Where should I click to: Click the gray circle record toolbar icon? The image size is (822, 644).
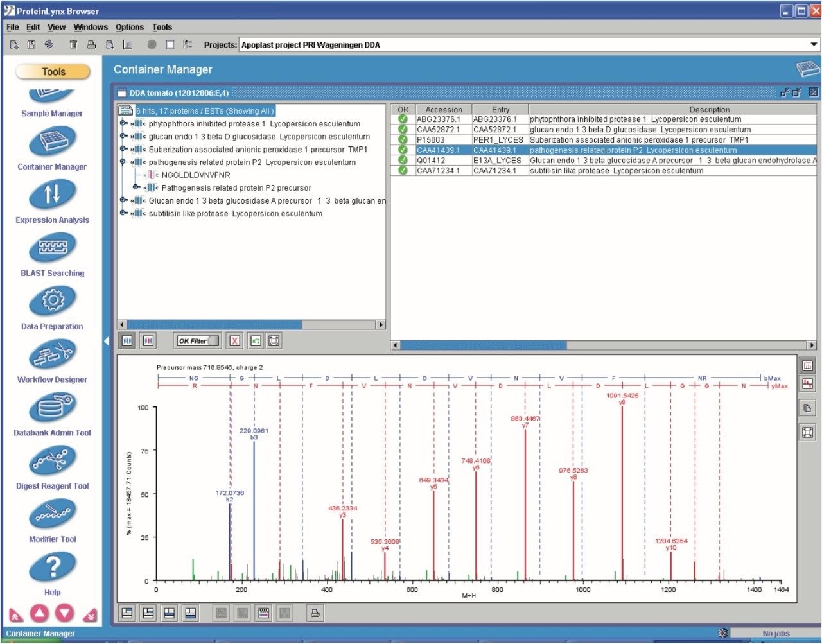(x=152, y=44)
